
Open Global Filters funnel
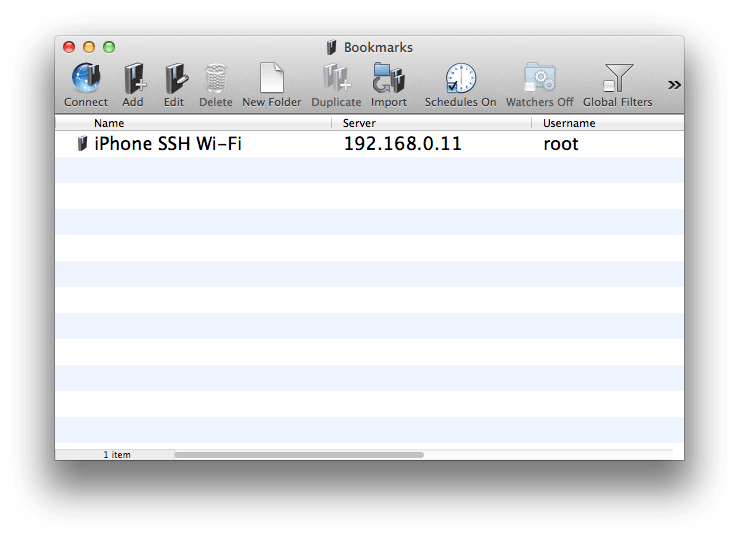pyautogui.click(x=618, y=79)
